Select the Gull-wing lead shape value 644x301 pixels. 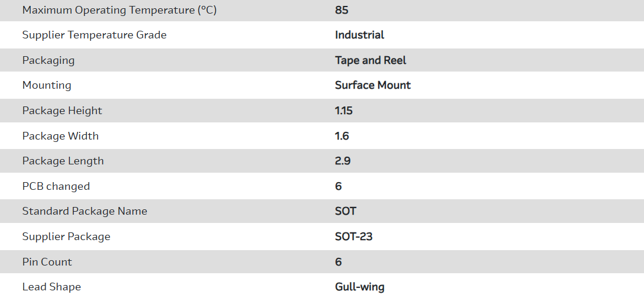click(x=360, y=287)
